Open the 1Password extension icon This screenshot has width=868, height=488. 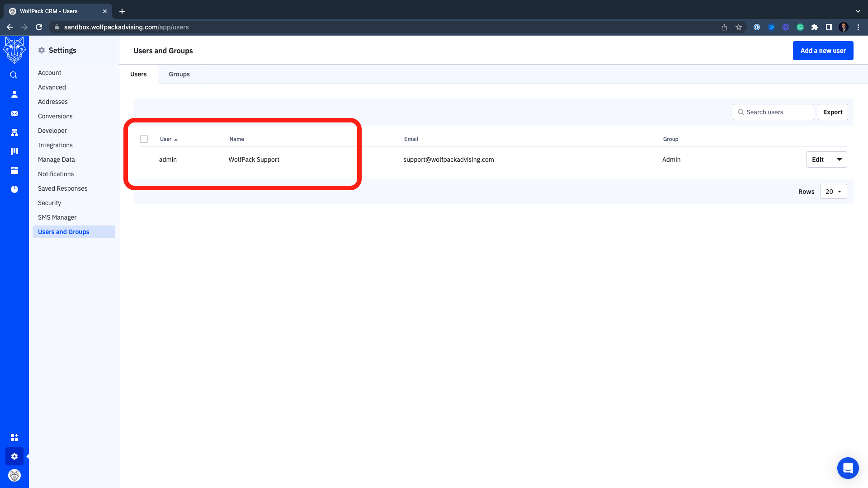[x=757, y=27]
